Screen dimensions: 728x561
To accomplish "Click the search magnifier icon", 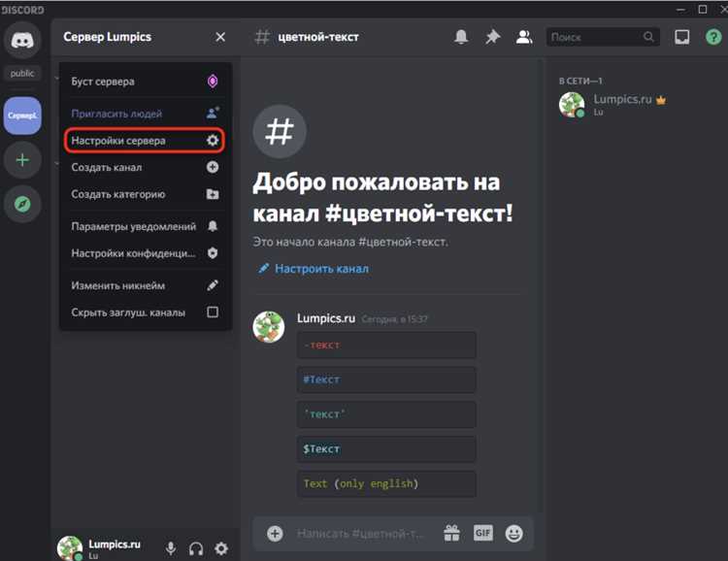I will click(648, 37).
